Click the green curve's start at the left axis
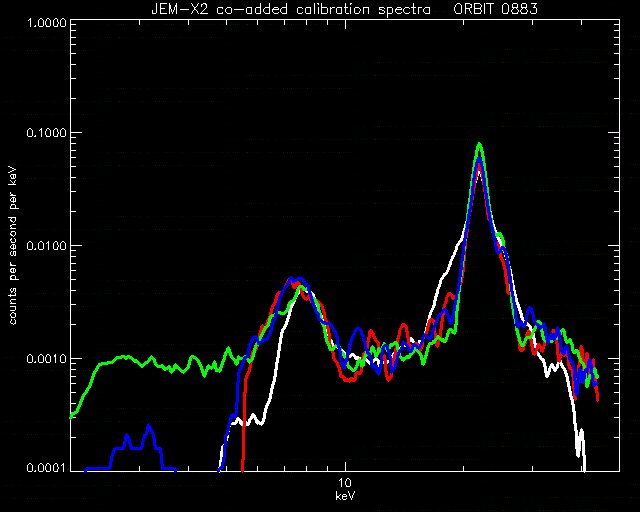 click(x=73, y=416)
